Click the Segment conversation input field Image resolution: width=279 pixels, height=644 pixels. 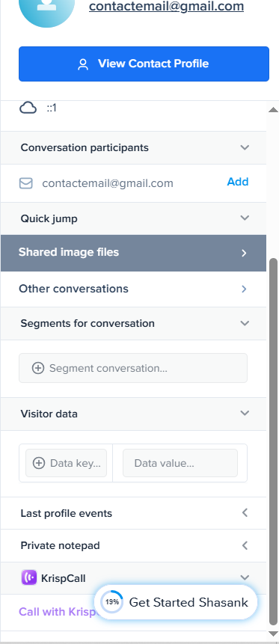point(133,368)
